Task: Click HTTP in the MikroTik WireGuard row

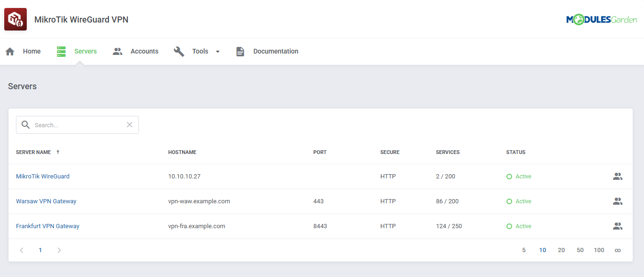Action: [388, 177]
